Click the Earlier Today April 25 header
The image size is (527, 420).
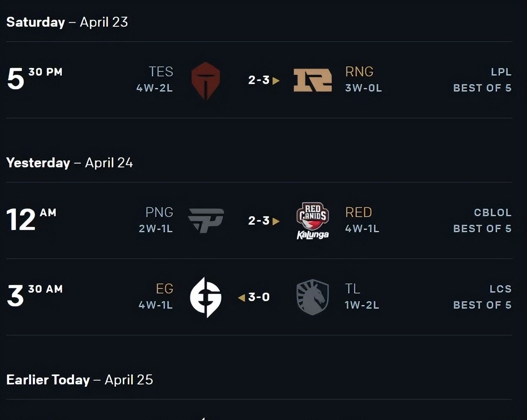80,379
